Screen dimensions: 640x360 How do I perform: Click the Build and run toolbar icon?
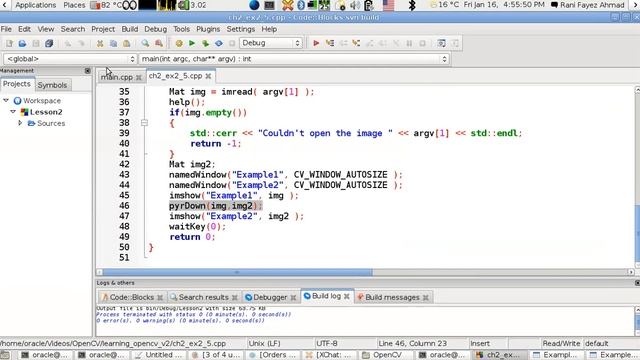point(205,43)
